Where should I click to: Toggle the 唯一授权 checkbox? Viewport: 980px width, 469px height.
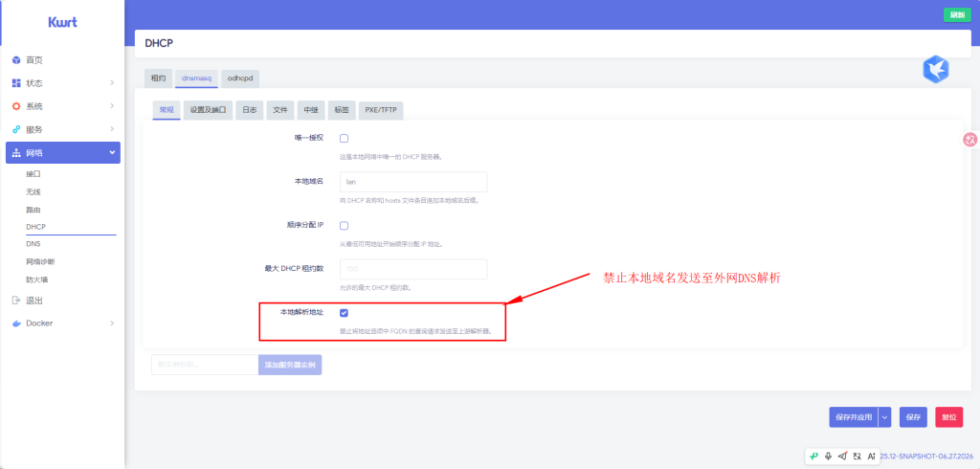pyautogui.click(x=344, y=138)
